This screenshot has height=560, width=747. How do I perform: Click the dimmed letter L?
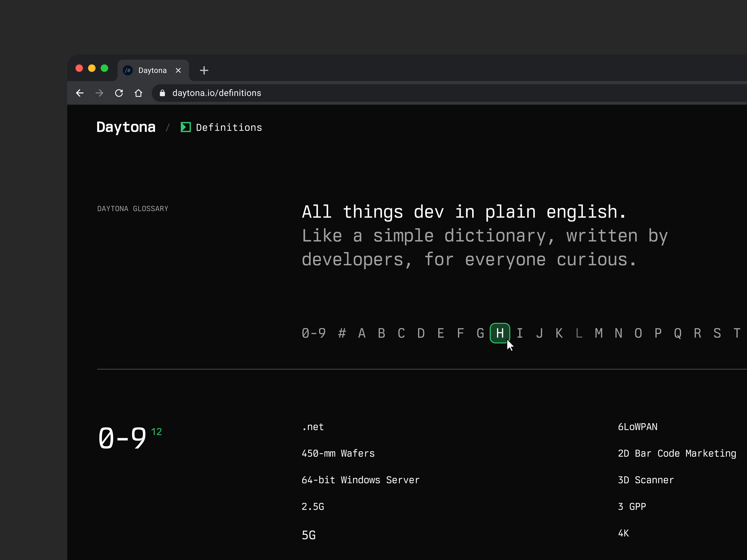click(579, 333)
